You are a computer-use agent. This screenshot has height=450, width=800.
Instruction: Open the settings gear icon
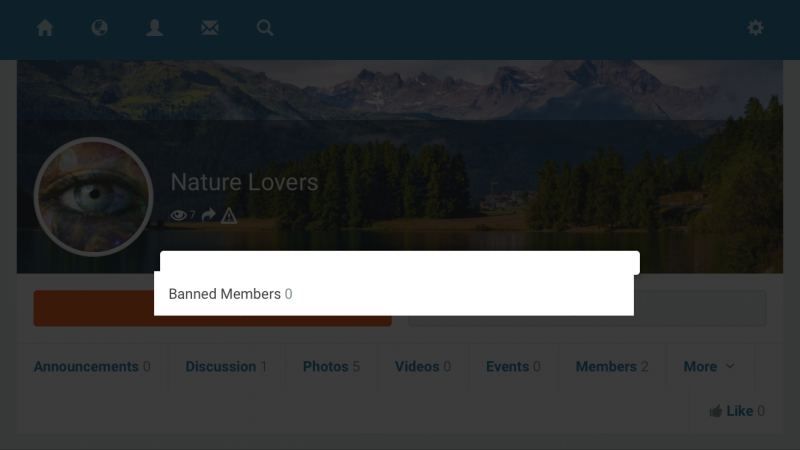[756, 28]
